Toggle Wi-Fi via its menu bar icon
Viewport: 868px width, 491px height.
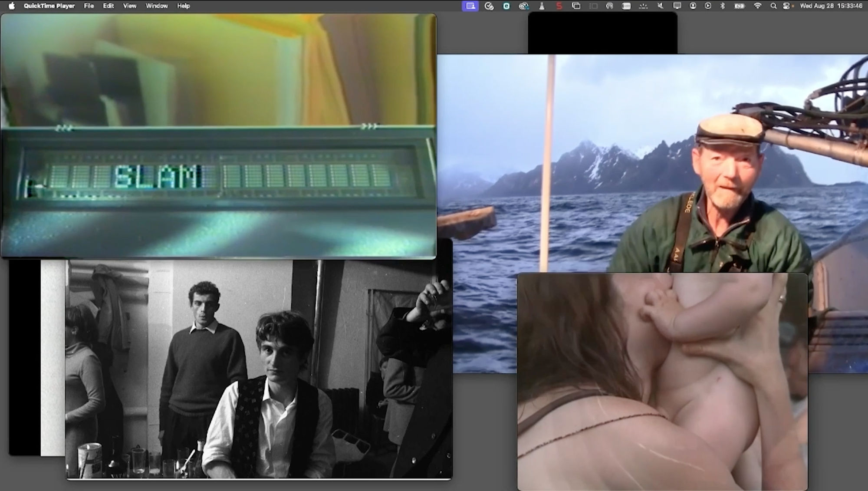(758, 6)
